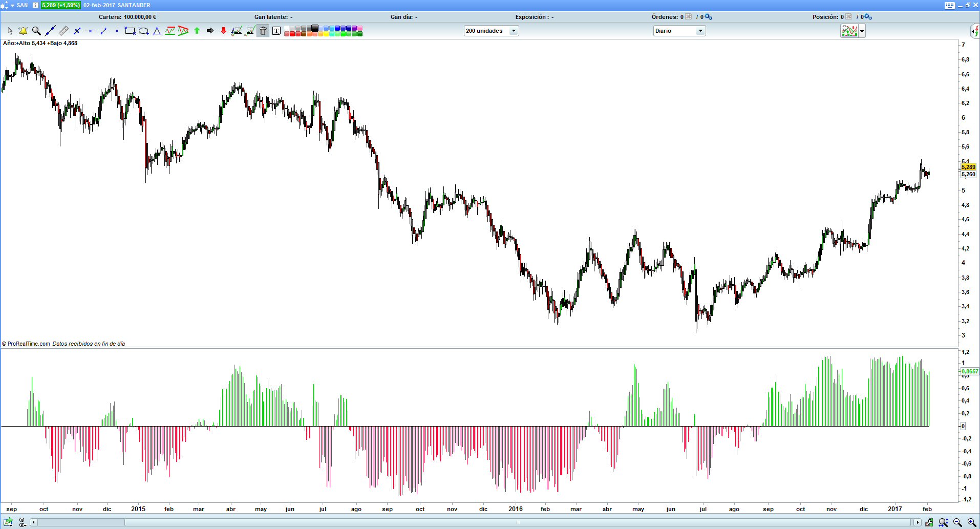The width and height of the screenshot is (980, 529).
Task: Click the 0,8657 indicator value label
Action: [970, 371]
